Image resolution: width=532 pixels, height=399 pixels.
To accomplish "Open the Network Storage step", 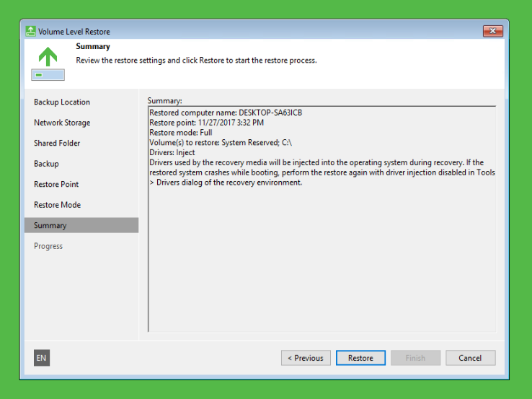I will click(x=62, y=123).
